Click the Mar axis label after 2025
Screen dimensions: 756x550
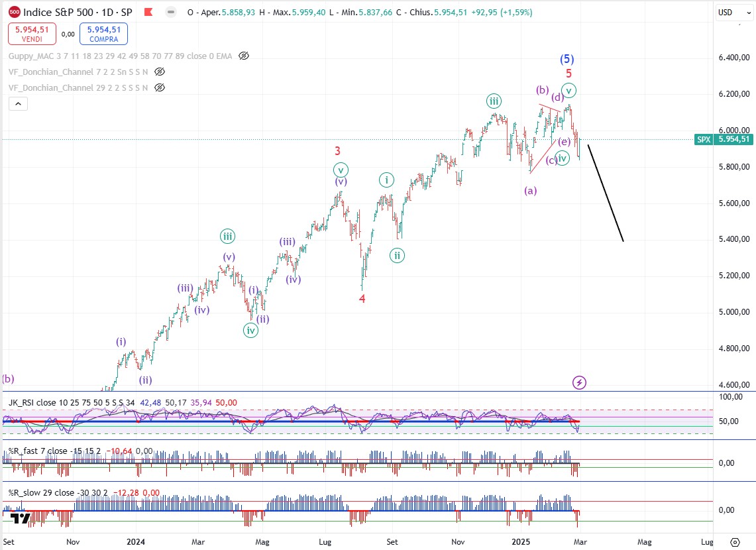pyautogui.click(x=580, y=542)
